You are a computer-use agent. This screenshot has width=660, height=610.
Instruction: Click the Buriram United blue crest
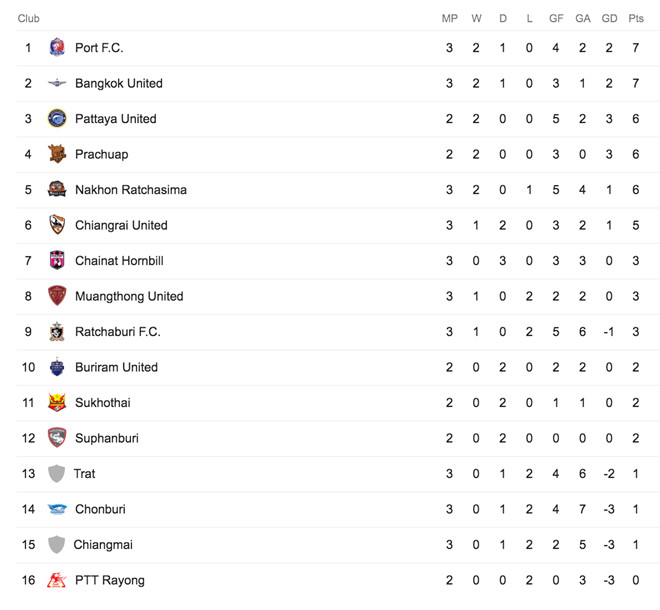(x=57, y=367)
